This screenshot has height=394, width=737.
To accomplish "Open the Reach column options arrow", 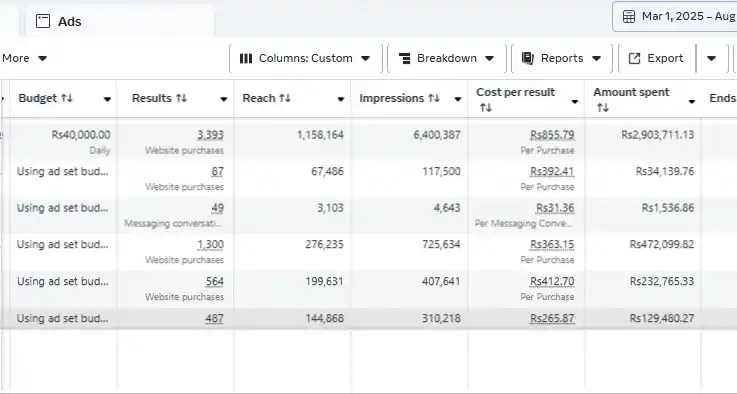I will [x=341, y=99].
